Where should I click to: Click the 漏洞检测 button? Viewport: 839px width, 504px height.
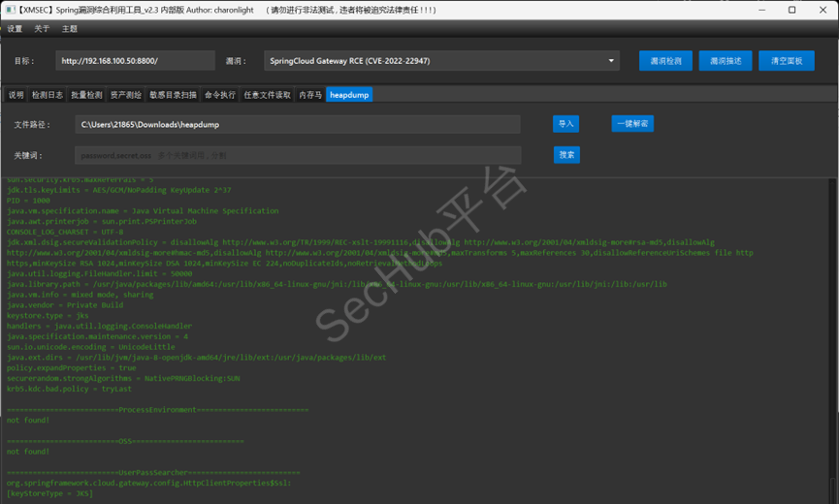(x=665, y=61)
